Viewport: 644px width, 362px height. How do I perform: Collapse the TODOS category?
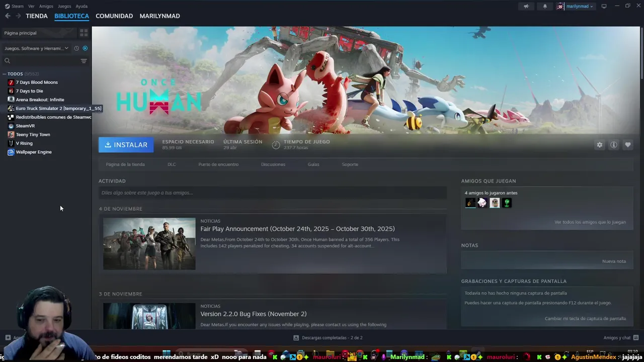(x=4, y=74)
